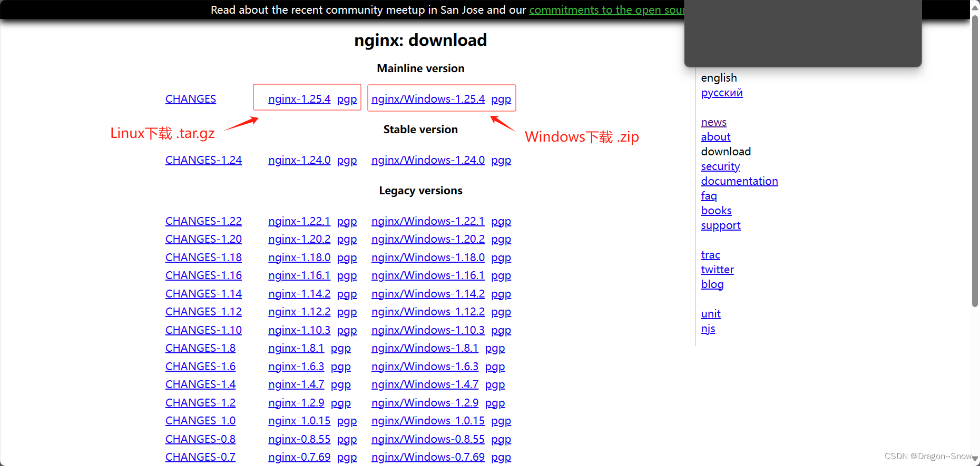Image resolution: width=980 pixels, height=466 pixels.
Task: Open open source commitments banner link
Action: point(606,10)
